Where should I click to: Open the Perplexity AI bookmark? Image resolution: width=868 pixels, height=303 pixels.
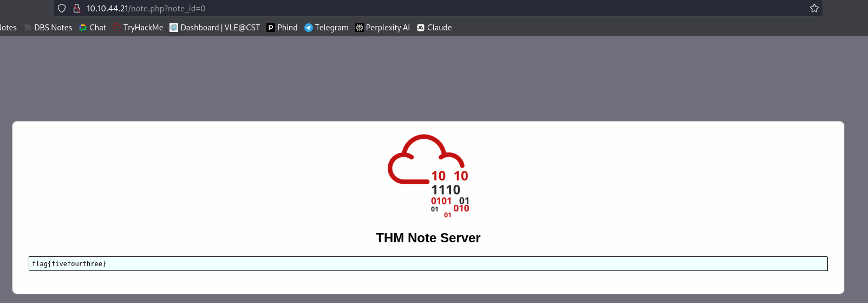(382, 28)
